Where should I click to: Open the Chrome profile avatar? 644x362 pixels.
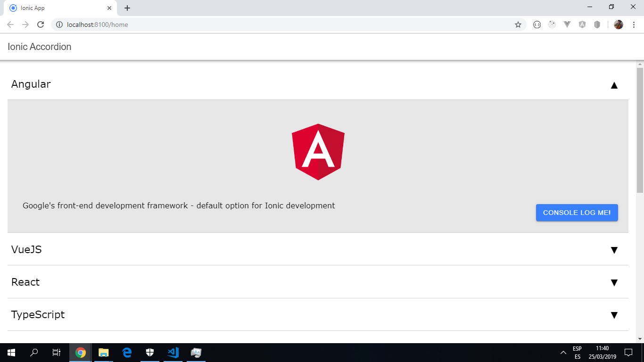click(x=619, y=25)
